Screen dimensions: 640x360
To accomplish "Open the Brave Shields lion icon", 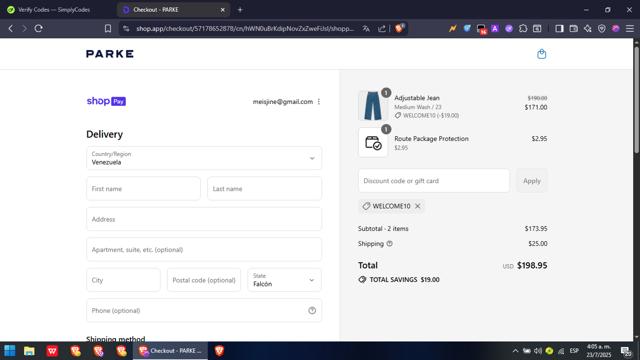I will [x=400, y=28].
